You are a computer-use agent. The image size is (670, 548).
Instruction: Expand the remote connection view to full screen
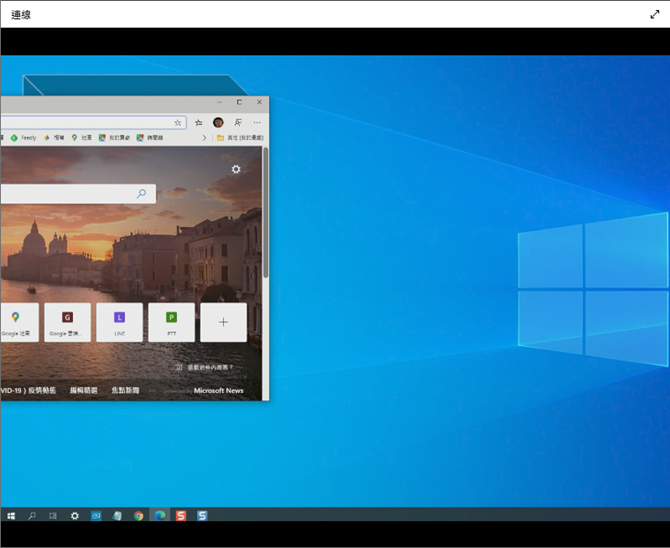[654, 15]
